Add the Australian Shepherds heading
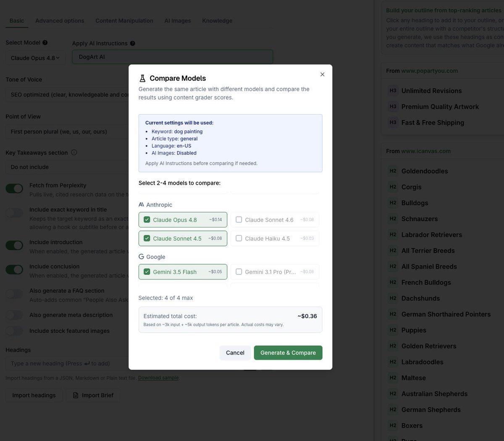The image size is (504, 441). pyautogui.click(x=434, y=394)
